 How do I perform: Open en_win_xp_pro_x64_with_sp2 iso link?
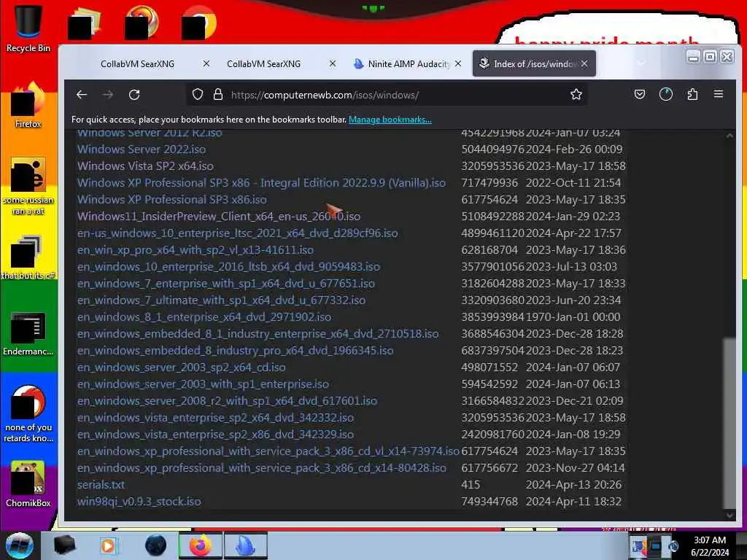tap(196, 250)
